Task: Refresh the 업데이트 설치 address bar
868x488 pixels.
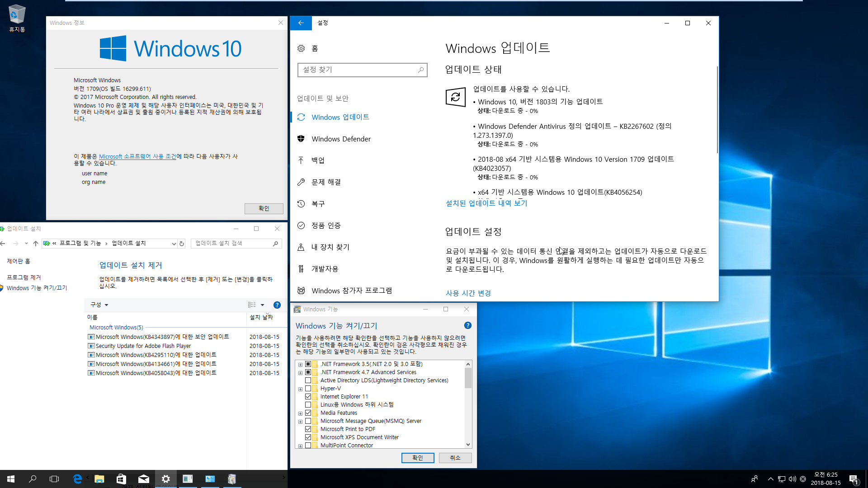Action: [182, 244]
